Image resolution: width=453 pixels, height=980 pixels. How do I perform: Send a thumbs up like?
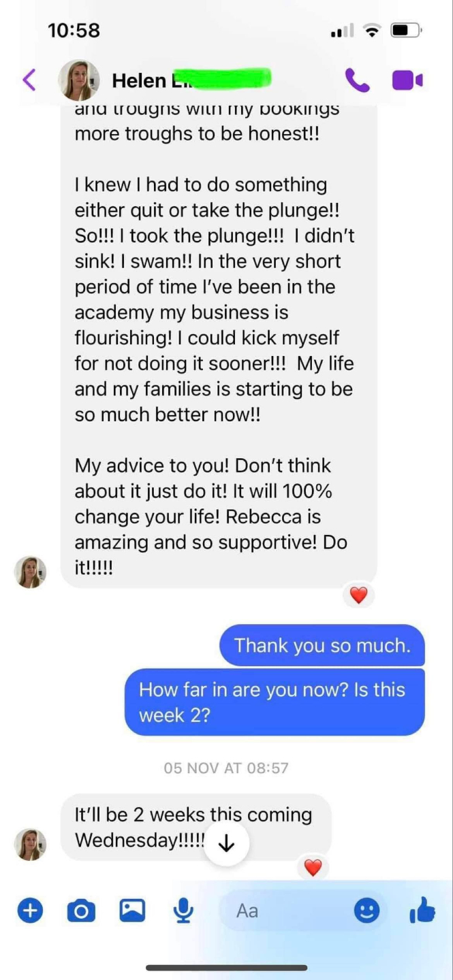pyautogui.click(x=422, y=910)
